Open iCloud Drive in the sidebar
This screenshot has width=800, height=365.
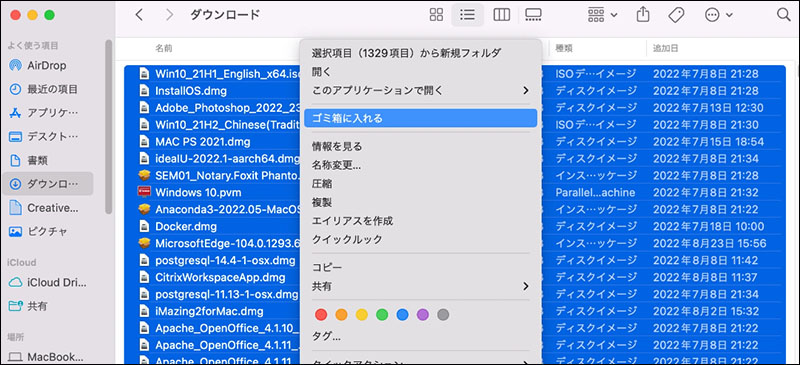[46, 282]
